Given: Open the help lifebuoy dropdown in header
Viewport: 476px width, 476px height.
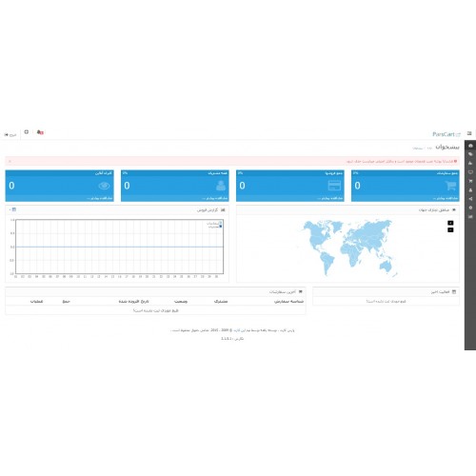Looking at the screenshot, I should coord(27,132).
